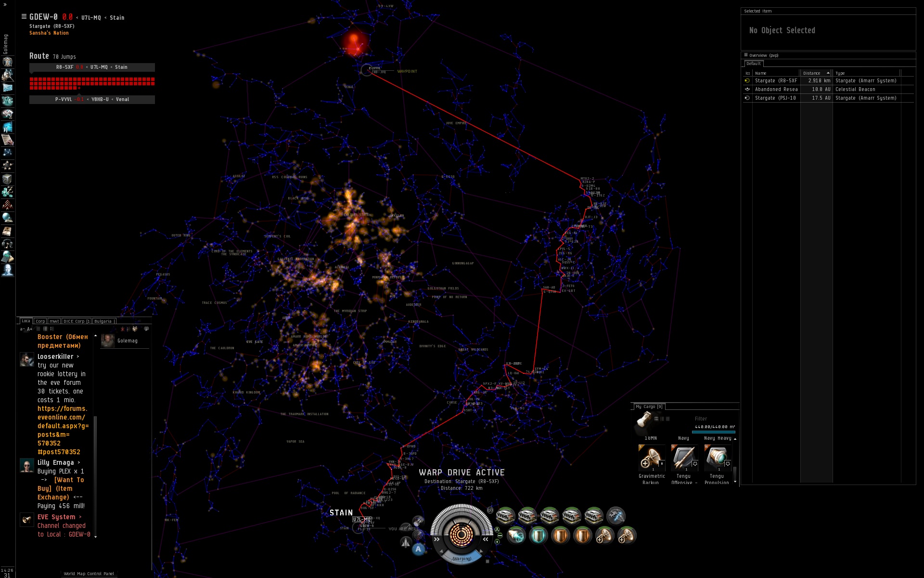The width and height of the screenshot is (924, 578).
Task: Toggle the autopilot A button
Action: [x=418, y=549]
